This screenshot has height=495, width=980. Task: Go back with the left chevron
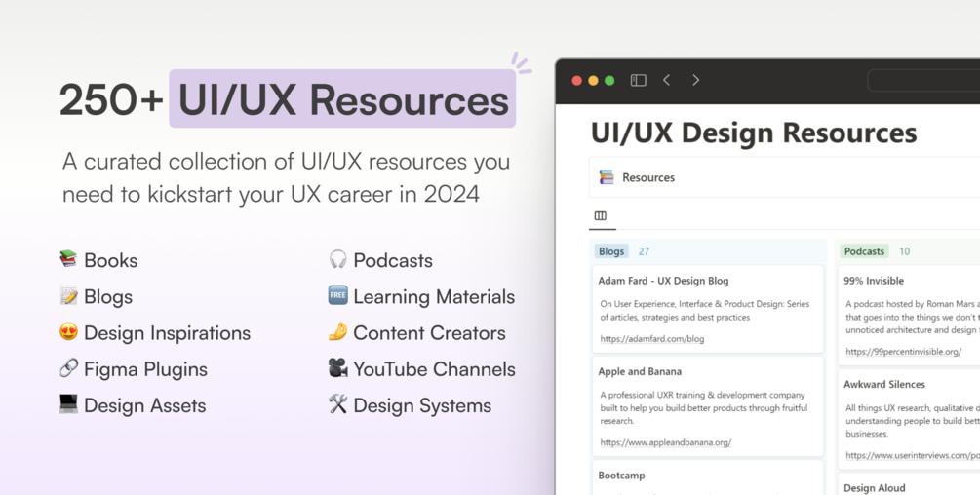[x=667, y=80]
